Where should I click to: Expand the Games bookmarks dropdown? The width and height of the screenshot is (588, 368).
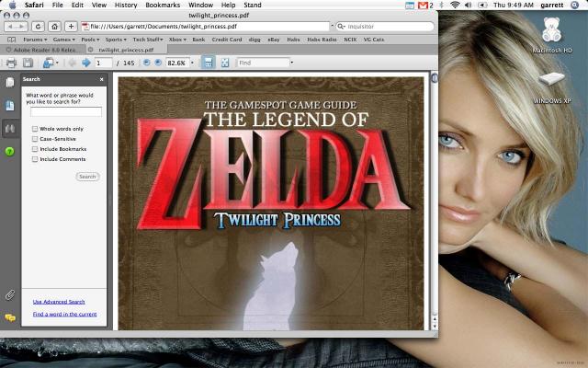point(63,40)
